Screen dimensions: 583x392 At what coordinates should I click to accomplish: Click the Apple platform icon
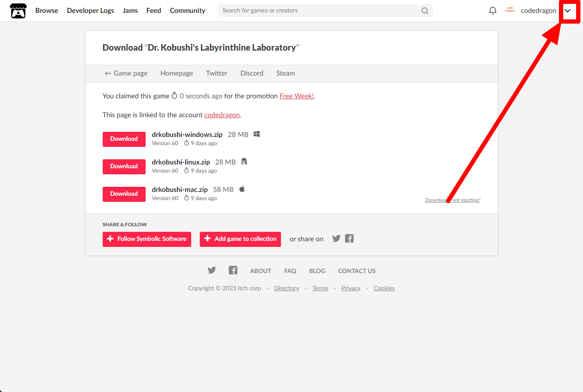242,189
